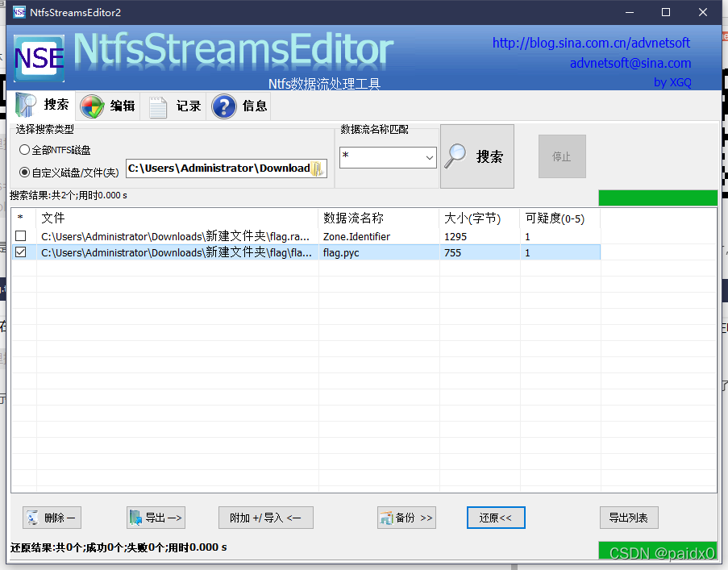Click the 导出 button
This screenshot has width=728, height=570.
[x=156, y=518]
